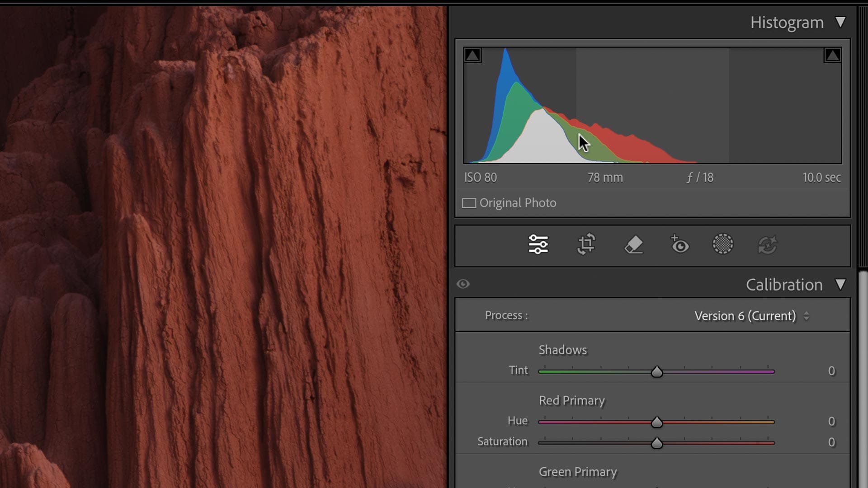The image size is (868, 488).
Task: Click the grayed-out refresh/sync icon
Action: [x=767, y=244]
